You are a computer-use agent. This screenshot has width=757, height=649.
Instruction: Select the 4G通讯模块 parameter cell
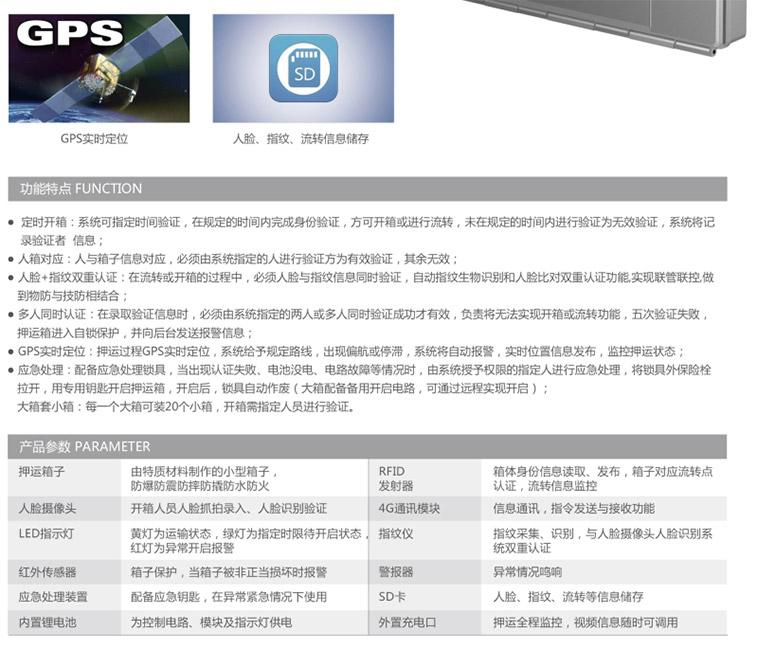pyautogui.click(x=408, y=508)
